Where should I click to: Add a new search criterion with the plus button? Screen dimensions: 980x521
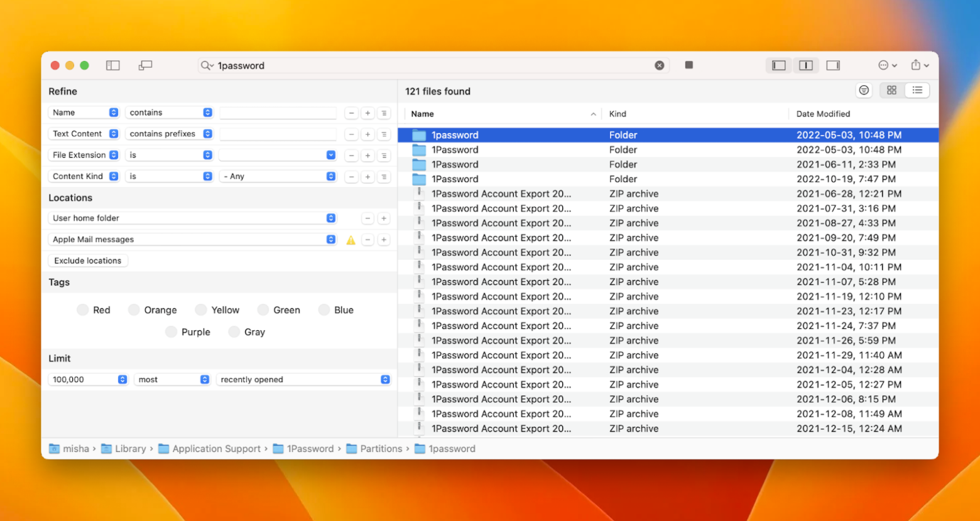[x=368, y=113]
